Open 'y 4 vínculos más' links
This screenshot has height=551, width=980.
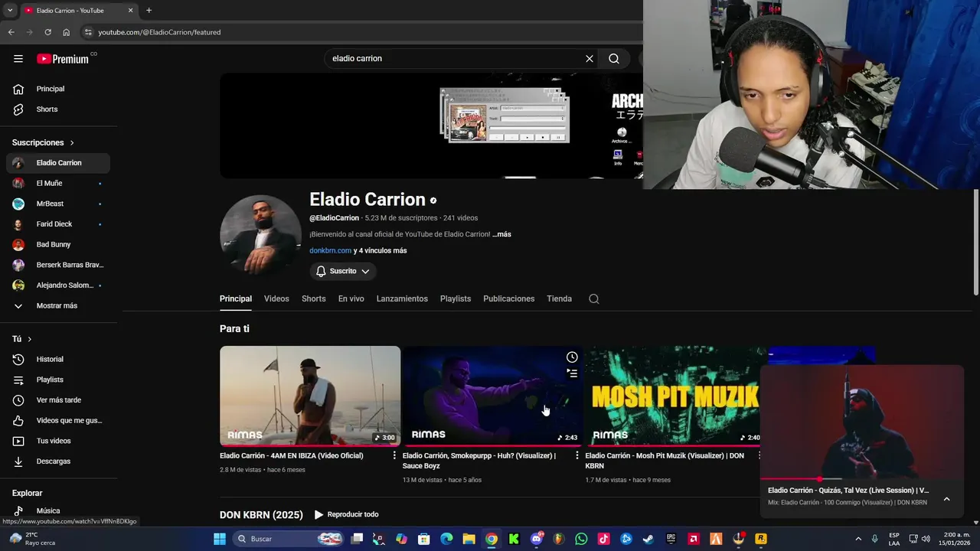[380, 250]
